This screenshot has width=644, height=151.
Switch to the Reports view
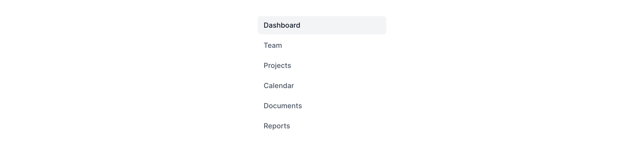[277, 126]
